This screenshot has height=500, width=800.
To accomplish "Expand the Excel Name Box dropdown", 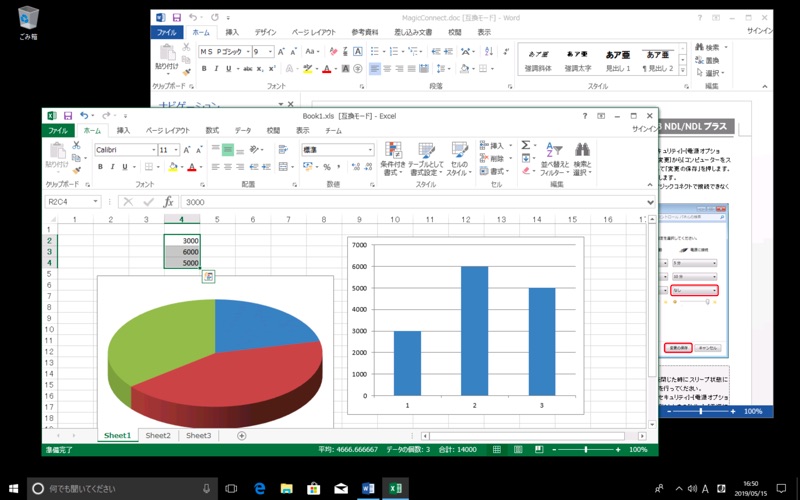I will (x=95, y=202).
